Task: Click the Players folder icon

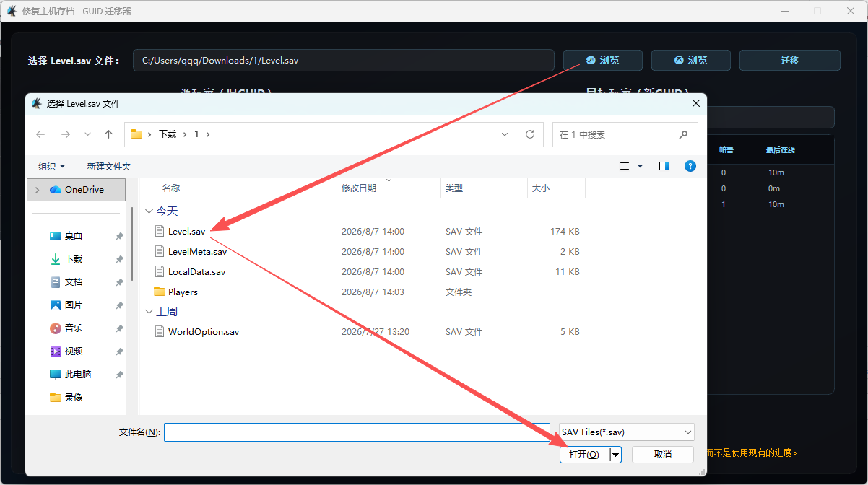Action: click(x=160, y=292)
